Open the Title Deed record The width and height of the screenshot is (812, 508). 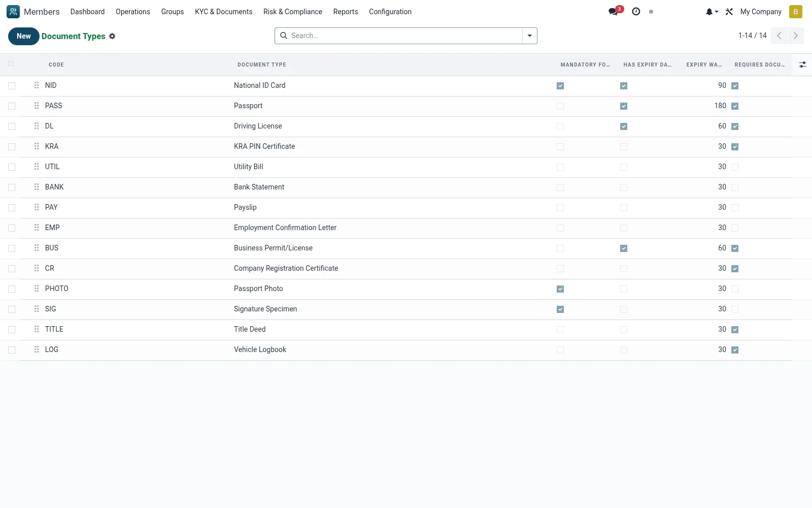tap(250, 329)
